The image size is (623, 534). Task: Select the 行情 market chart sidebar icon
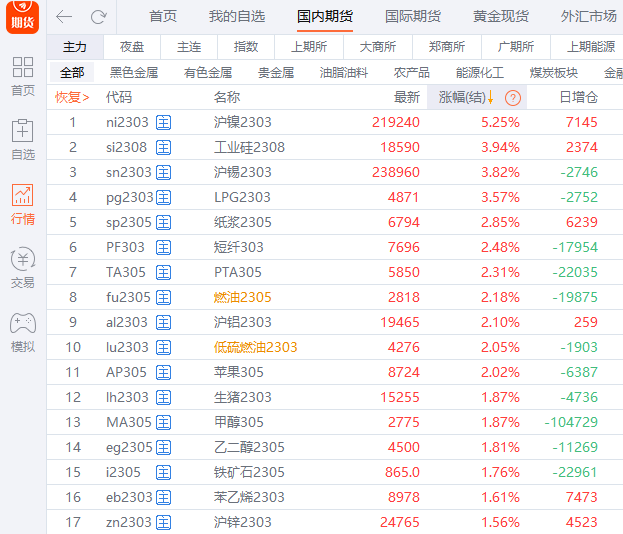[22, 205]
